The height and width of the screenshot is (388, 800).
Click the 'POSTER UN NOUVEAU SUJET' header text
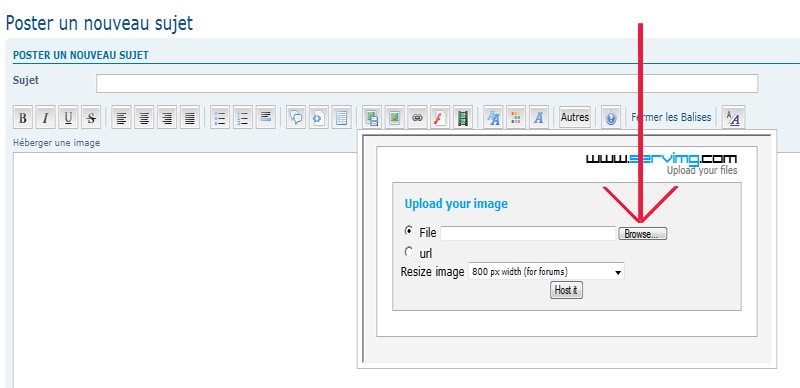[x=81, y=55]
